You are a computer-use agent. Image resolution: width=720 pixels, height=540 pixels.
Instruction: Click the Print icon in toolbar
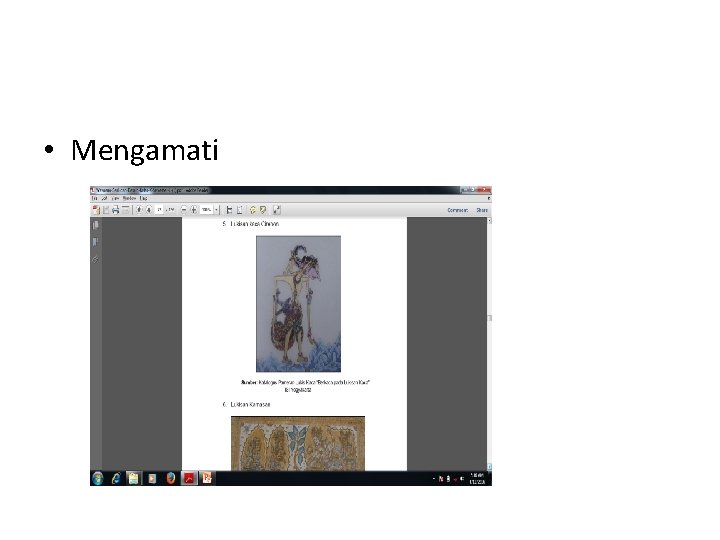point(116,210)
